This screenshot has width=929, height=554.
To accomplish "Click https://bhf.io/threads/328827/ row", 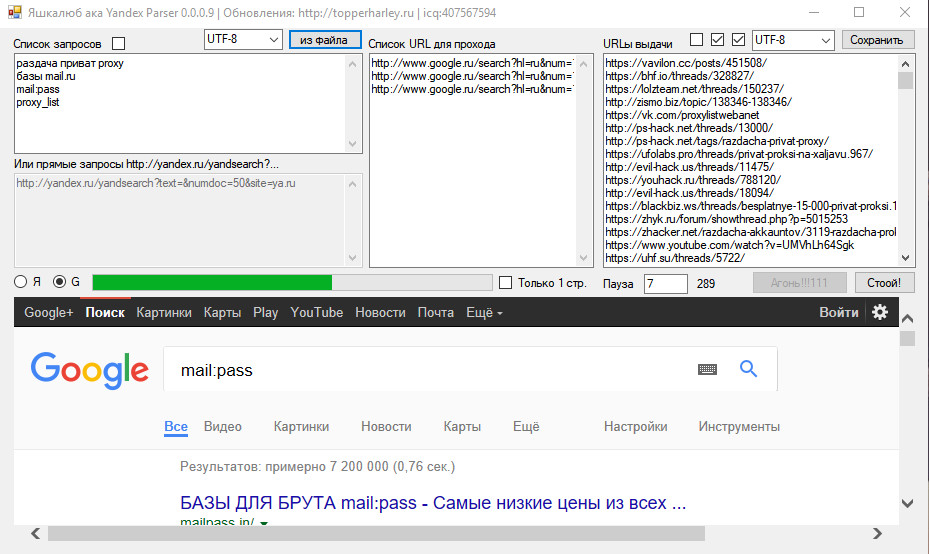I will coord(680,76).
